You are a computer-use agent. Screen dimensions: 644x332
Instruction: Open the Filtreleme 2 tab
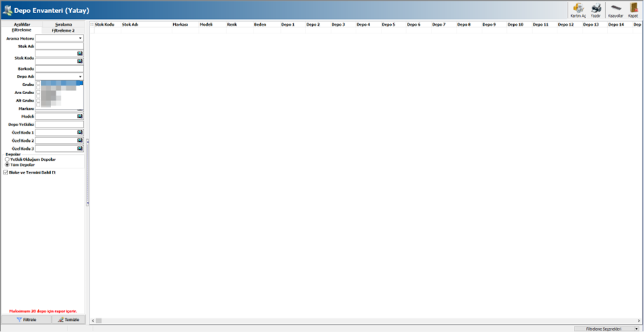pos(63,30)
